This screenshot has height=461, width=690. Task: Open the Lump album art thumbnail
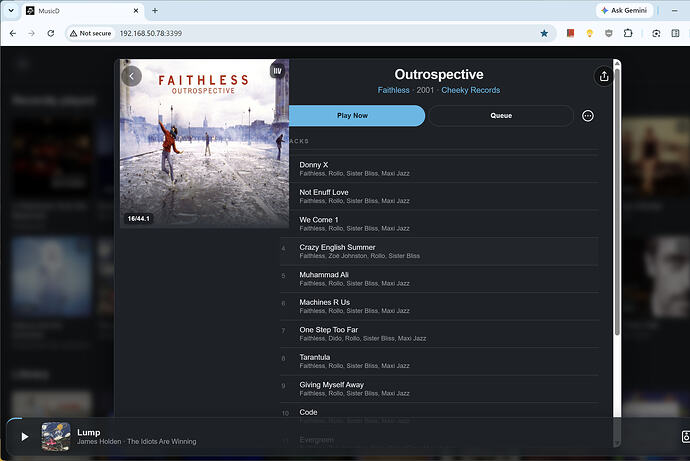click(x=56, y=437)
